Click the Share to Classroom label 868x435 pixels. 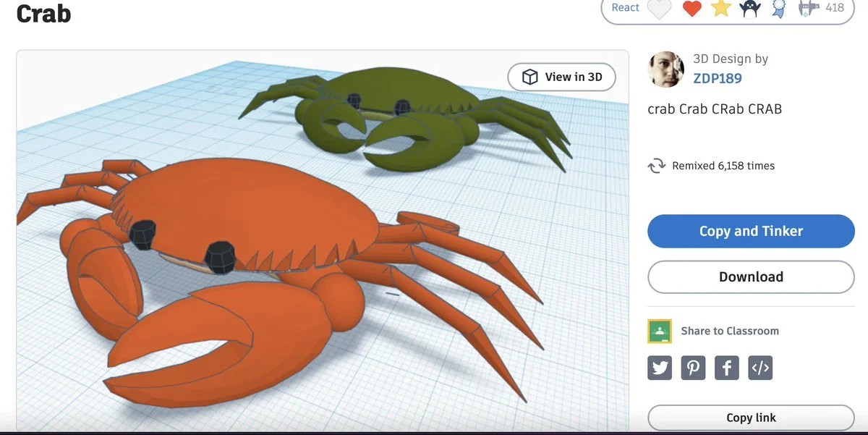pos(730,331)
